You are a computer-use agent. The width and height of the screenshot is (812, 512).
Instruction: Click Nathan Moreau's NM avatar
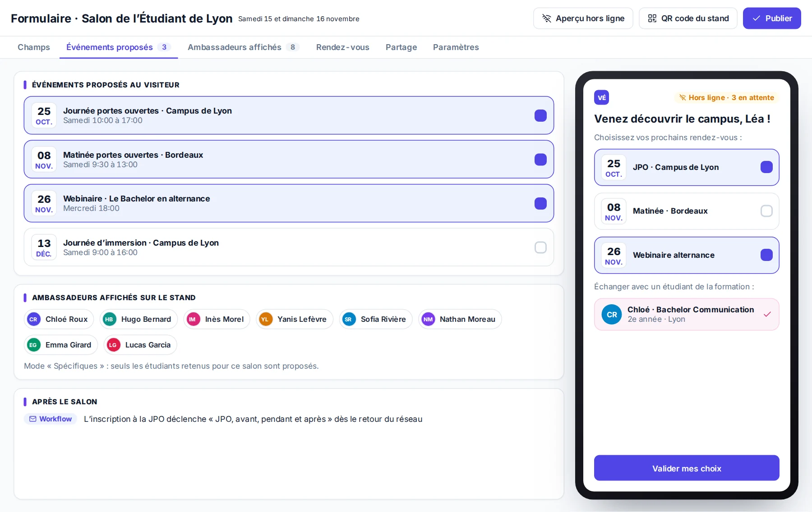428,319
